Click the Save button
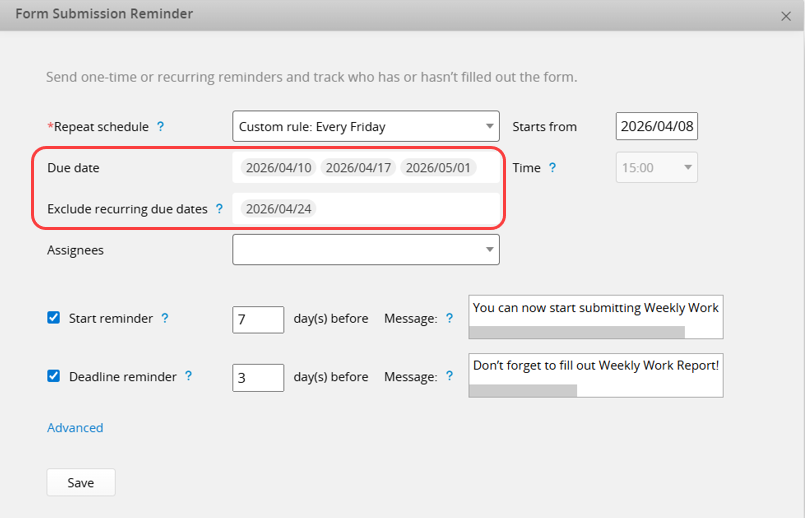Viewport: 805px width, 518px height. [81, 482]
